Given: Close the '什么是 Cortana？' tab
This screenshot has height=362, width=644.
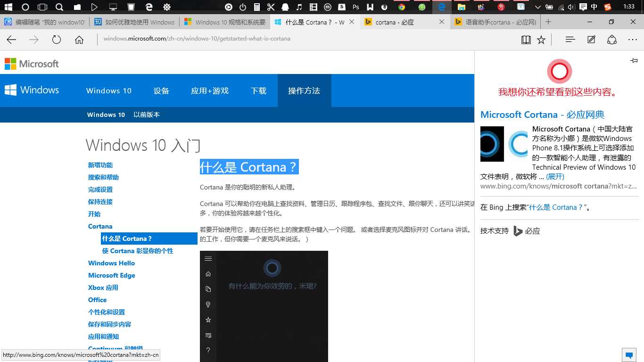Looking at the screenshot, I should click(352, 22).
